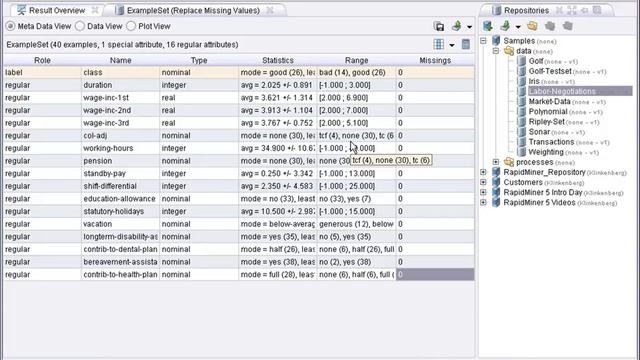Click the processes folder icon
Viewport: 640px width, 360px height.
pyautogui.click(x=509, y=162)
